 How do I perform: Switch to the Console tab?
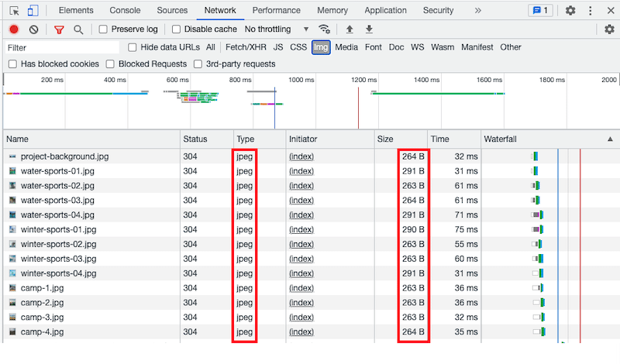click(x=125, y=10)
